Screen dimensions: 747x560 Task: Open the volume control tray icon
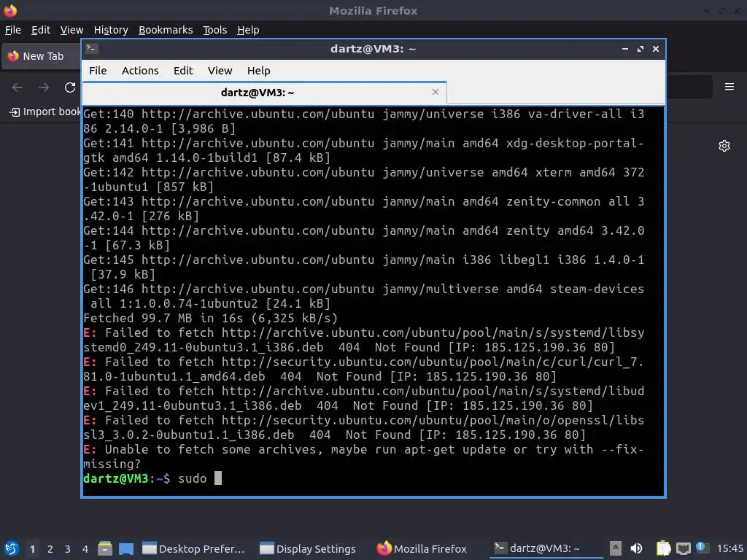[x=636, y=548]
